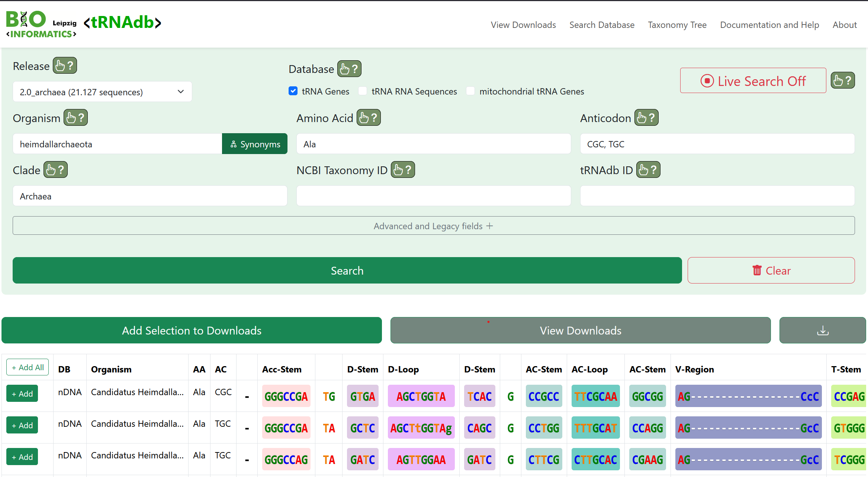Screen dimensions: 868x477
Task: Open the tRNAdb ID help icon
Action: [648, 170]
